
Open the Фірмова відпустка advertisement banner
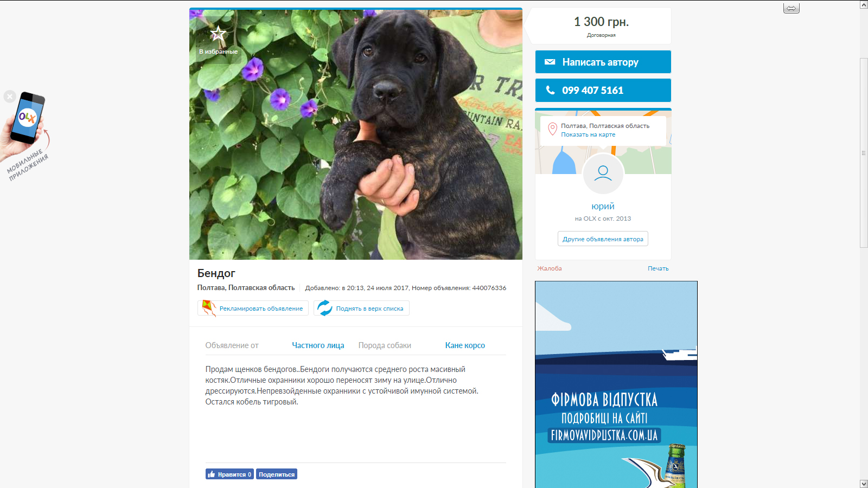616,384
